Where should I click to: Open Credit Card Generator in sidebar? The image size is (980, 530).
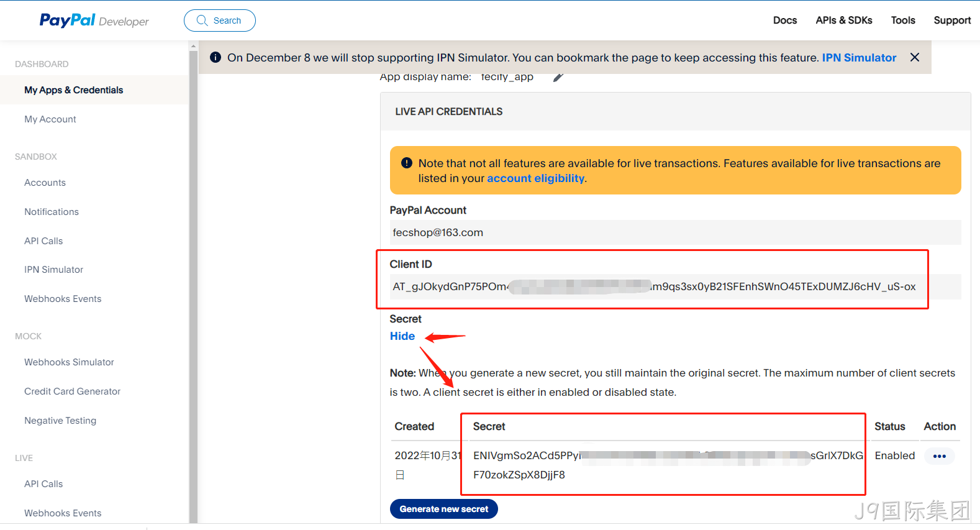click(72, 391)
